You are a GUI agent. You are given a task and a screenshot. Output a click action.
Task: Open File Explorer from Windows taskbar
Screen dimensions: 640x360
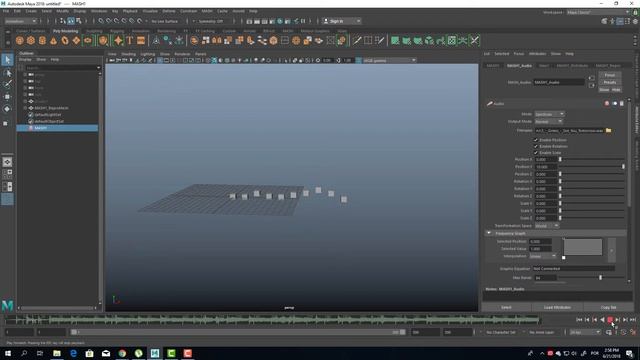click(x=57, y=353)
